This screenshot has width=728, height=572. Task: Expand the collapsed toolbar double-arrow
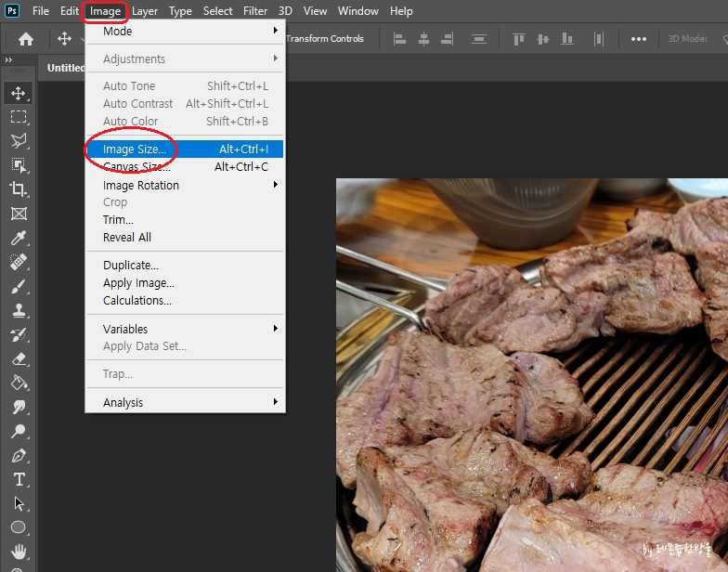coord(8,59)
